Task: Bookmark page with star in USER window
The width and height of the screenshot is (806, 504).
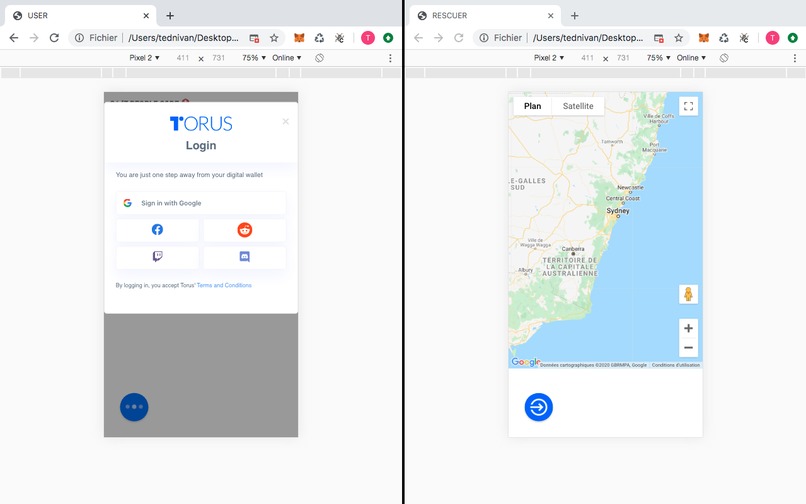Action: coord(274,38)
